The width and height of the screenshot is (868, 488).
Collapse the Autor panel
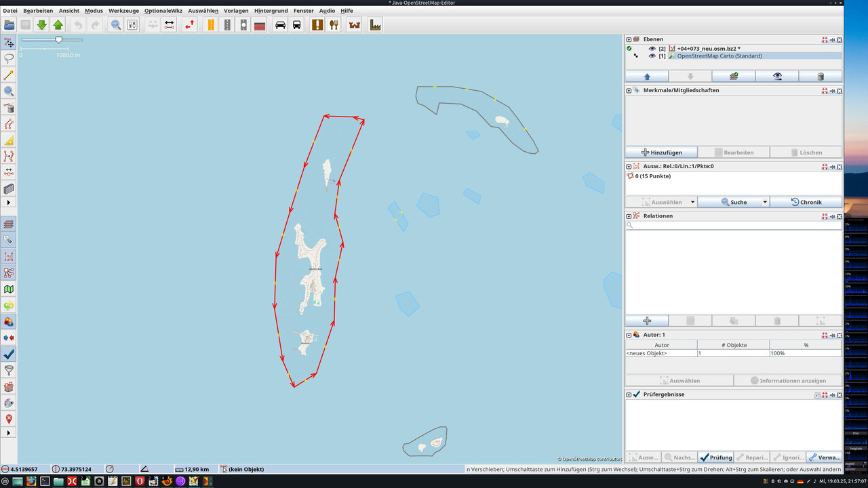coord(629,335)
